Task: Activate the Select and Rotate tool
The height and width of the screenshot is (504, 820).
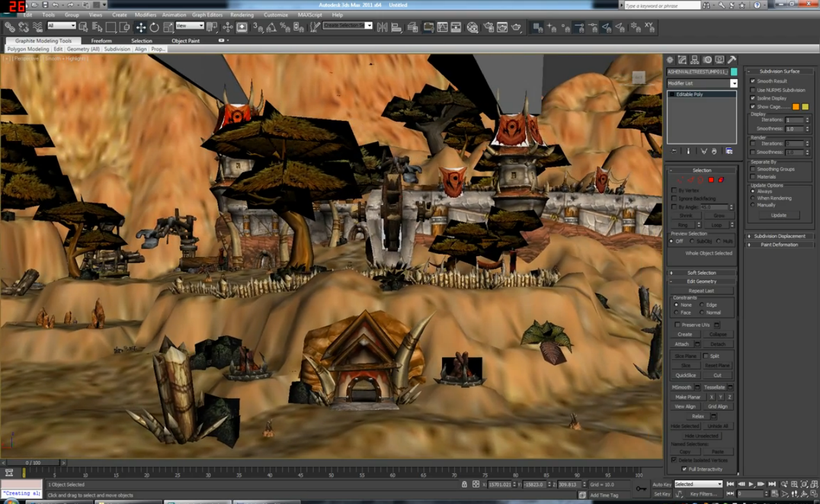Action: (154, 28)
